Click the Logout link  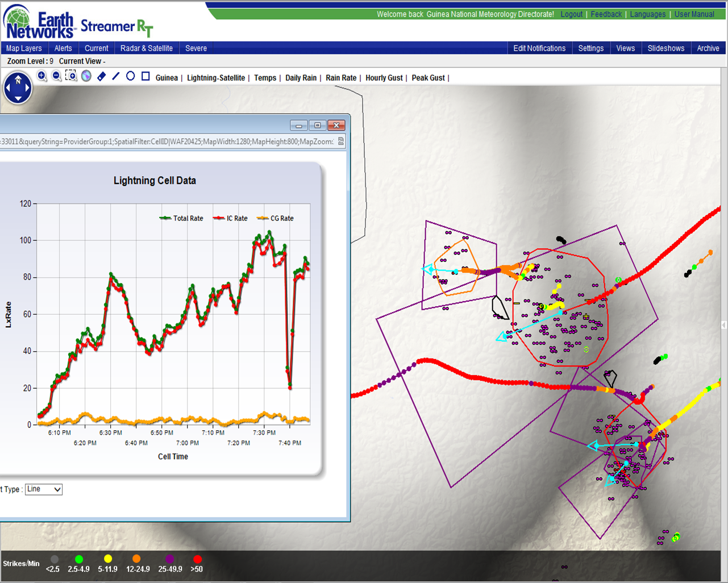(572, 14)
